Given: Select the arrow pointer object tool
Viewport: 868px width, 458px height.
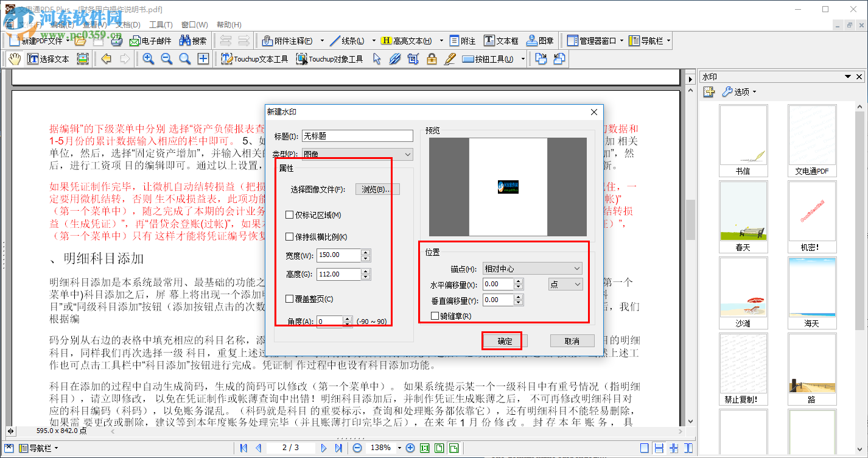Looking at the screenshot, I should click(x=377, y=59).
